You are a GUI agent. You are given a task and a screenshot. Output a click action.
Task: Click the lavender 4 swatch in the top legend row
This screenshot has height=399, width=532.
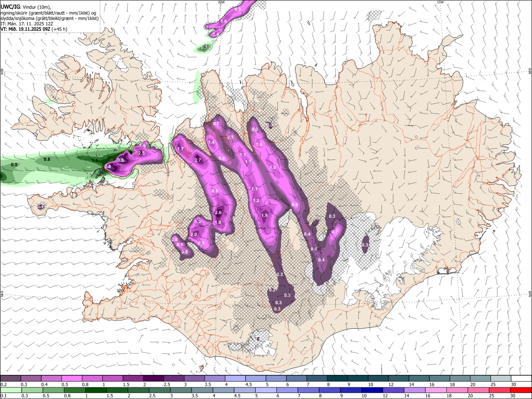(235, 379)
